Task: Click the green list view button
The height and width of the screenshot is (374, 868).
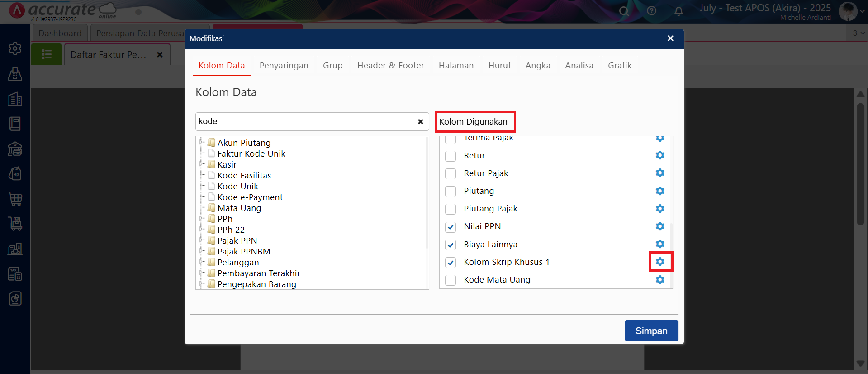Action: [47, 55]
